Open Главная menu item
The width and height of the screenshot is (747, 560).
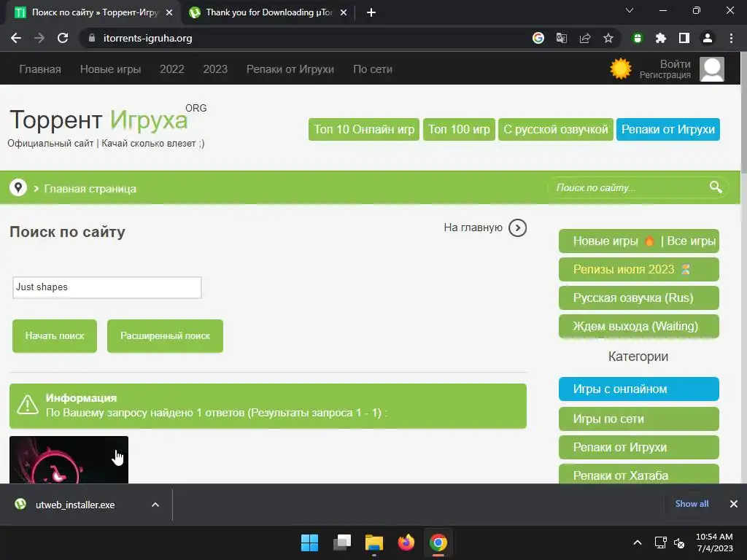[40, 69]
